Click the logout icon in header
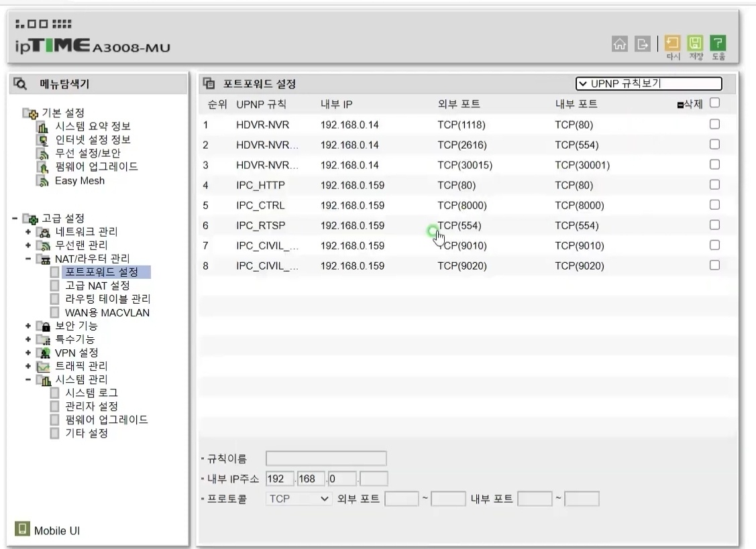 click(642, 44)
